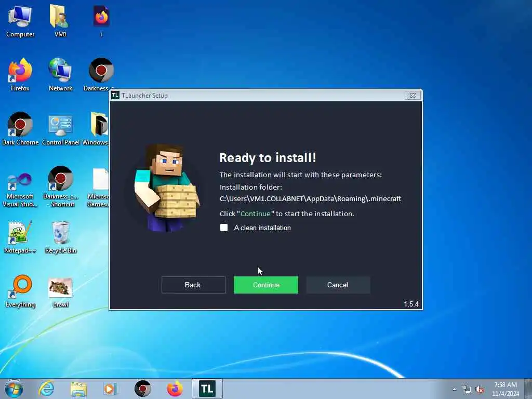Select the brawl image file icon
Viewport: 532px width, 399px height.
60,292
